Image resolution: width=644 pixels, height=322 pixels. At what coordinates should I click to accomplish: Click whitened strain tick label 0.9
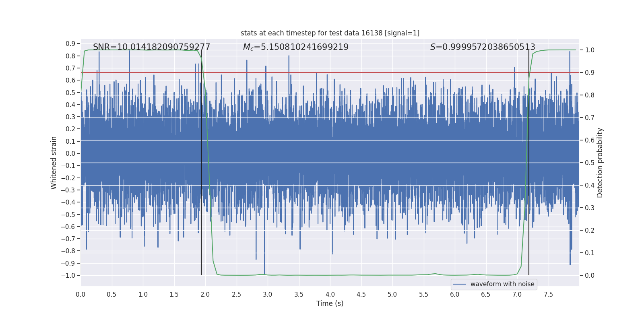tap(70, 44)
